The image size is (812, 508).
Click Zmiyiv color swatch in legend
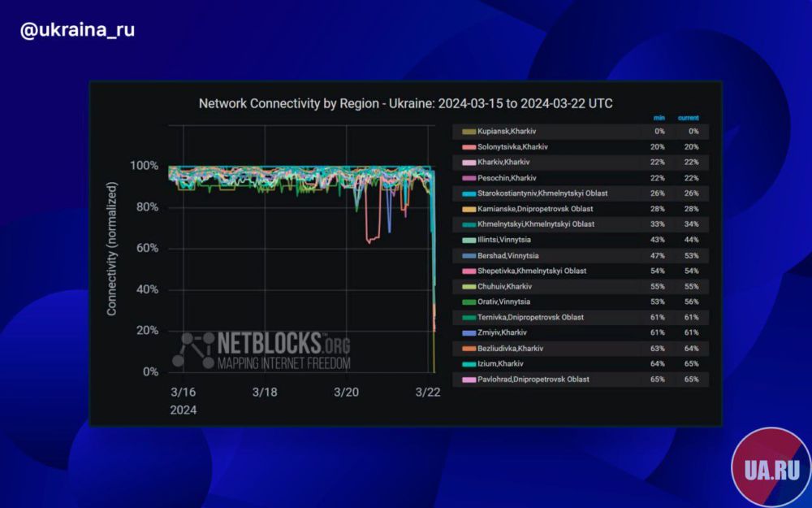coord(468,332)
